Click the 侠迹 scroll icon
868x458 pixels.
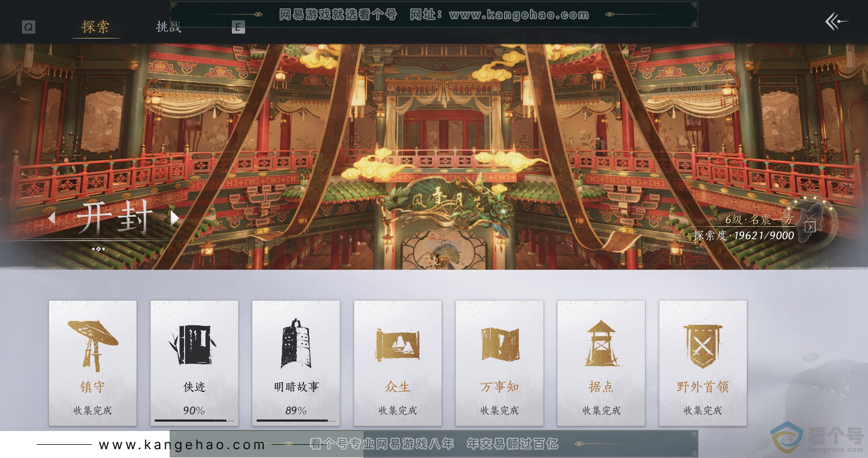(x=194, y=345)
